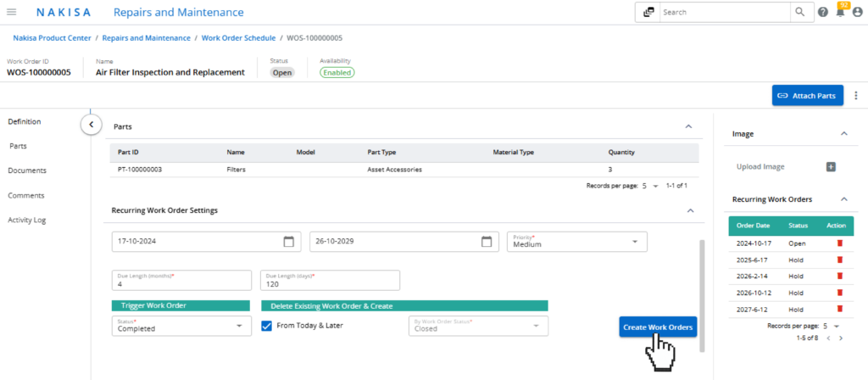Screen dimensions: 868x380
Task: Open the user profile icon
Action: (x=857, y=13)
